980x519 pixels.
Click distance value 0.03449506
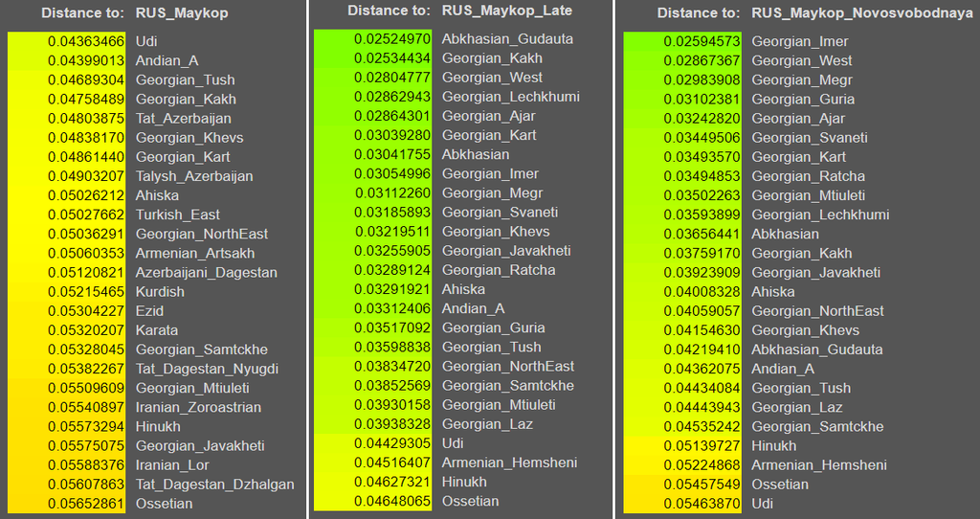click(x=702, y=138)
